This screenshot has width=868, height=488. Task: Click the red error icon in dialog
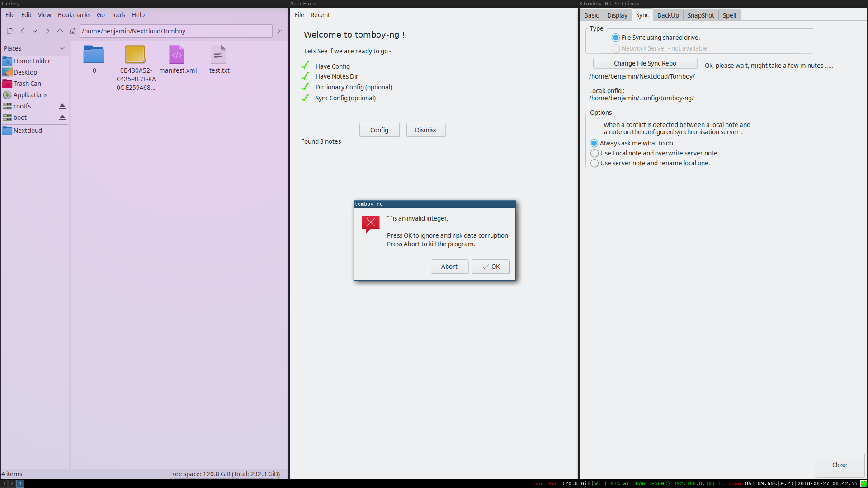tap(370, 224)
